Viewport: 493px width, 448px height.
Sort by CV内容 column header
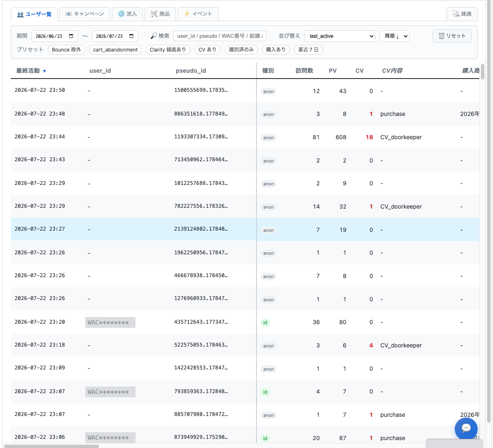click(392, 71)
